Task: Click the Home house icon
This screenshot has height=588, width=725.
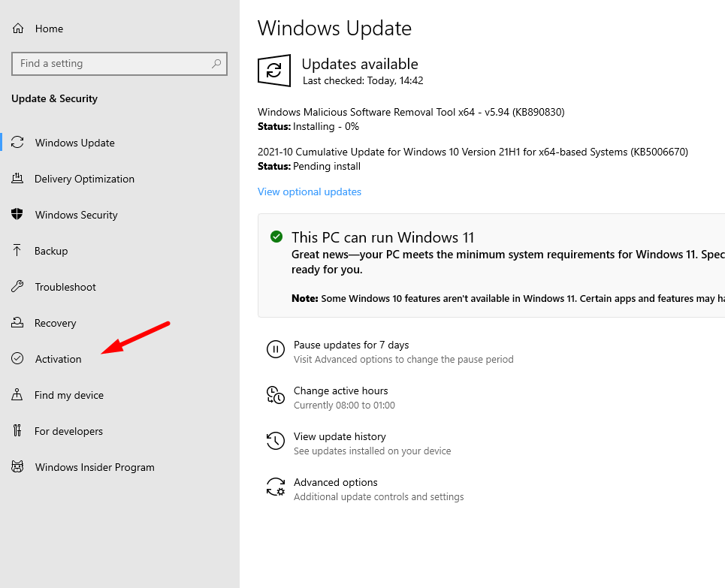Action: click(18, 29)
